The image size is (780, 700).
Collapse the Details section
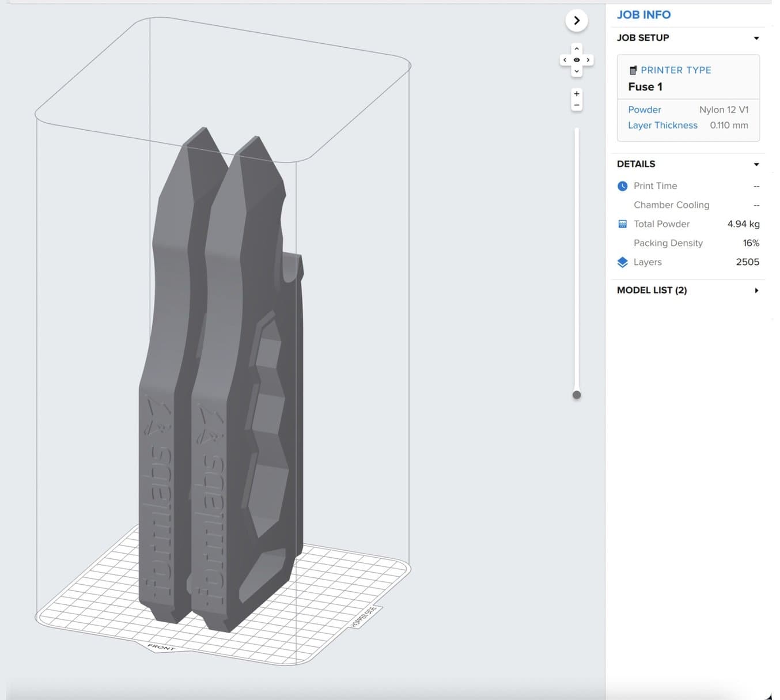coord(756,164)
